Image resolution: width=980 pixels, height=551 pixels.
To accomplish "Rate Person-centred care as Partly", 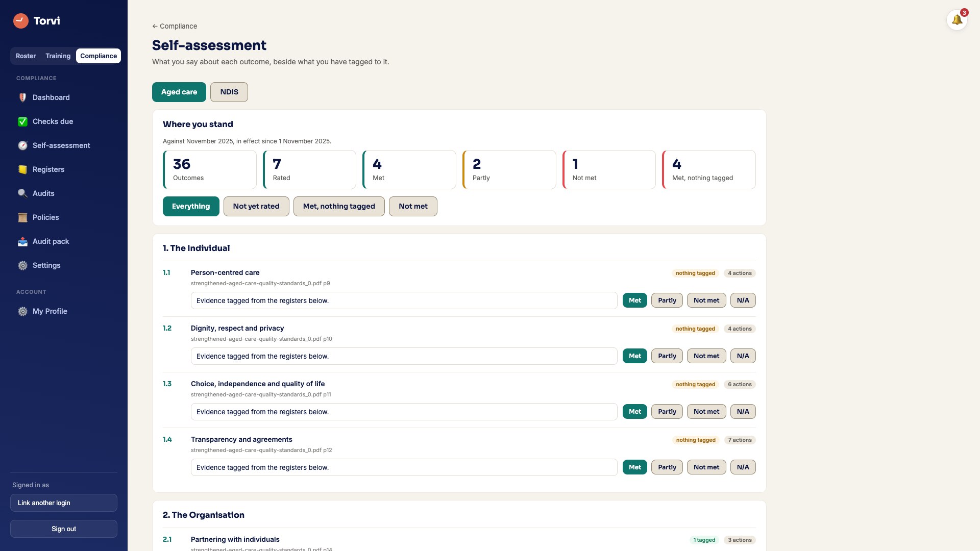I will coord(667,300).
